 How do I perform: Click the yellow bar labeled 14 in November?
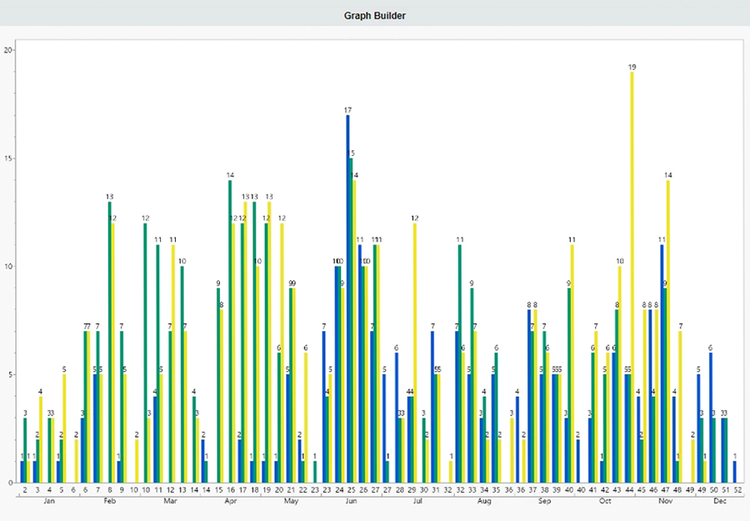coord(668,330)
